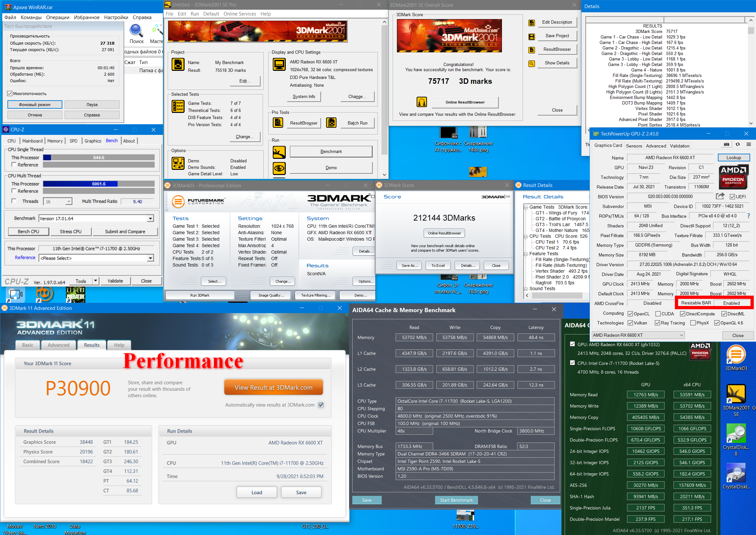Click the Result Details horizontal scrollbar
The width and height of the screenshot is (756, 535).
pyautogui.click(x=557, y=296)
